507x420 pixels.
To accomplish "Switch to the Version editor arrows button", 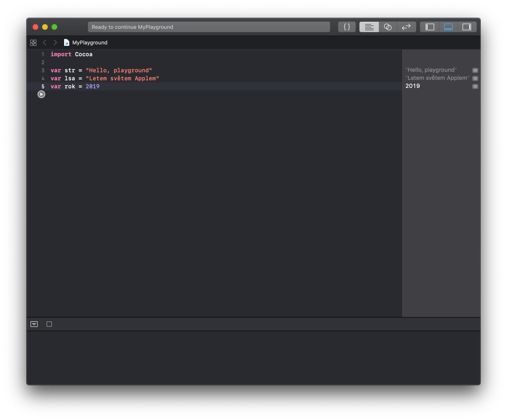I will point(406,27).
